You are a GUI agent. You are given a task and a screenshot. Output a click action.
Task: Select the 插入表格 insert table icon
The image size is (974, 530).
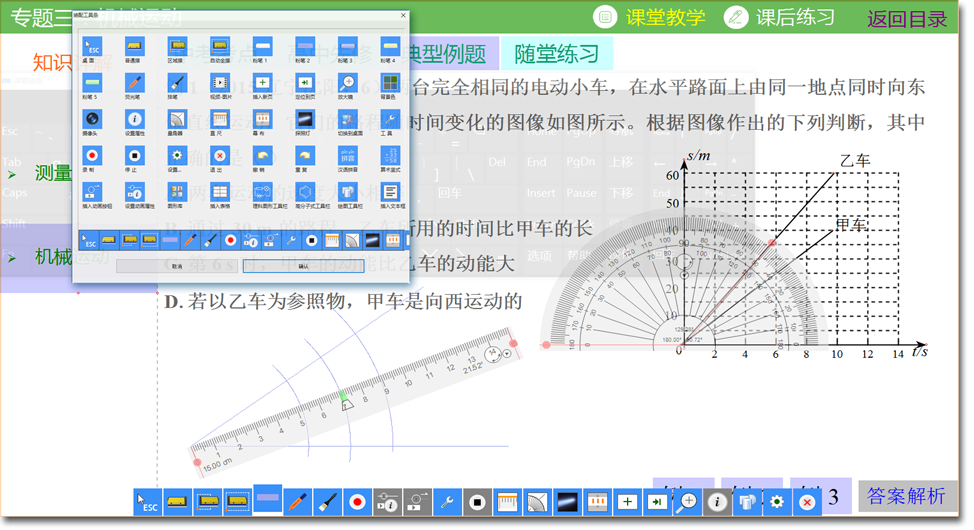(x=219, y=192)
